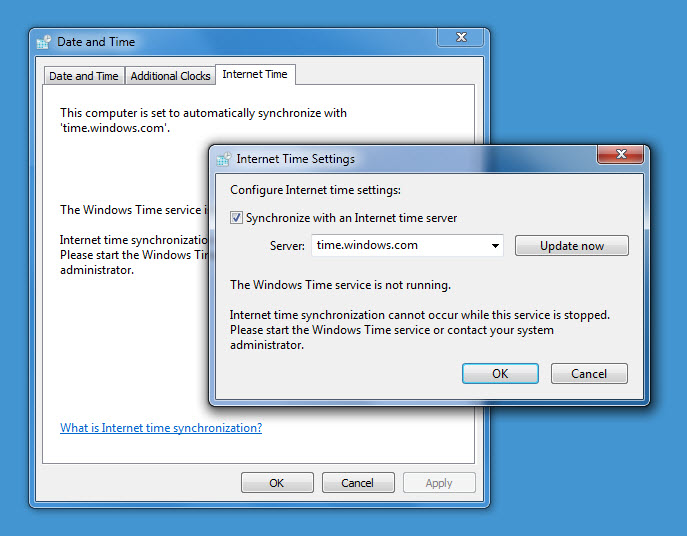Close the Internet Time Settings dialog
This screenshot has height=536, width=687.
point(618,154)
